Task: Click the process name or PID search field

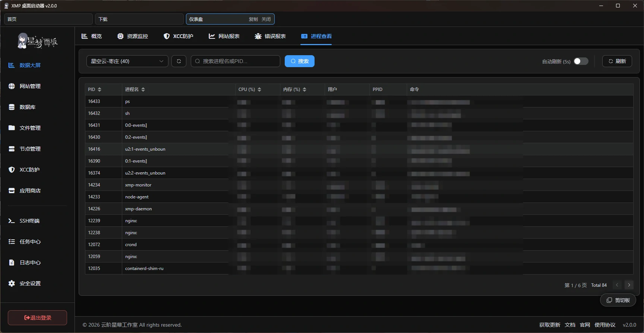Action: (239, 61)
